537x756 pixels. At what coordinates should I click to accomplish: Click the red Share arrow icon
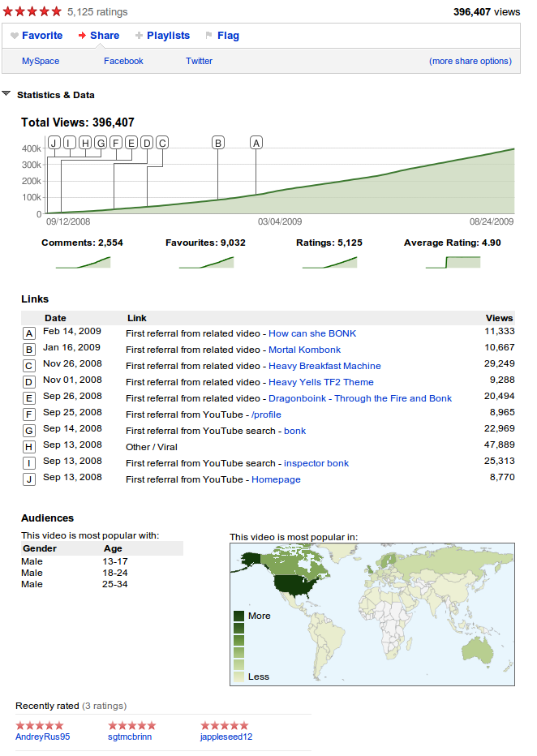click(83, 36)
